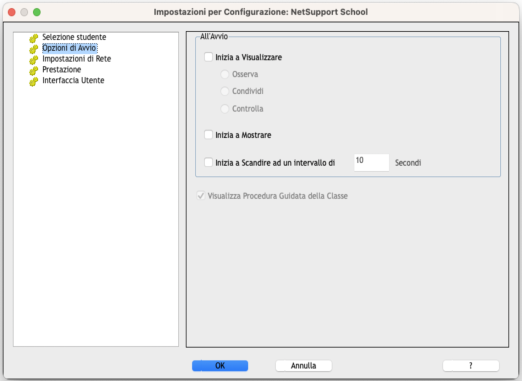Select the Controlla radio button

point(225,109)
